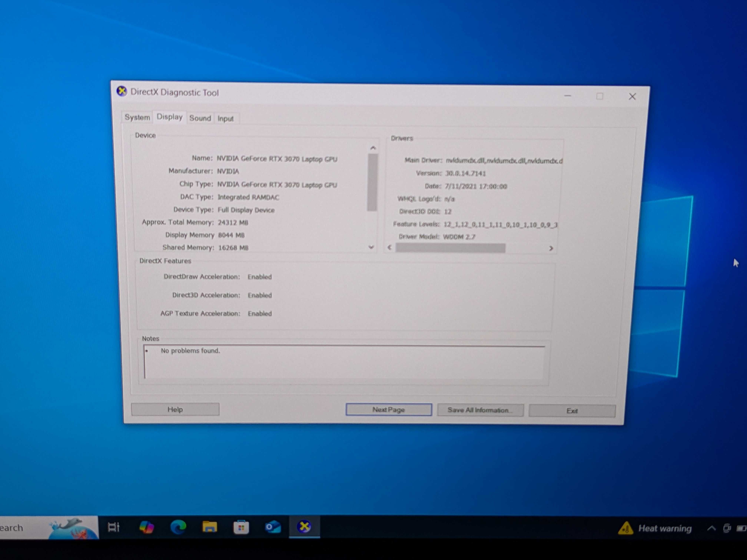Expand hidden system tray icons chevron
This screenshot has width=747, height=560.
pos(711,528)
